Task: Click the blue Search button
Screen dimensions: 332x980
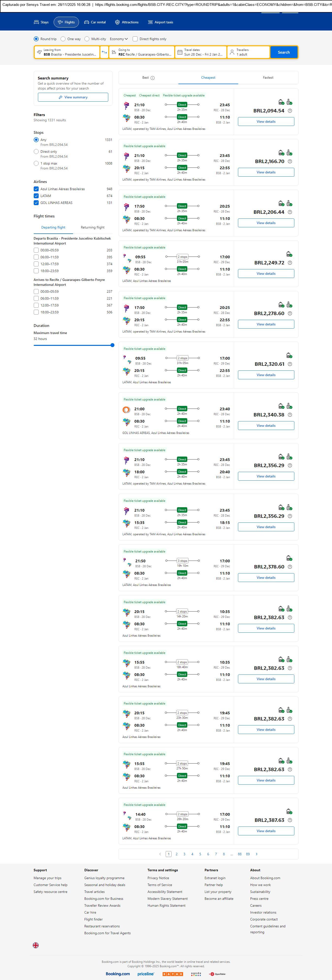Action: coord(284,52)
